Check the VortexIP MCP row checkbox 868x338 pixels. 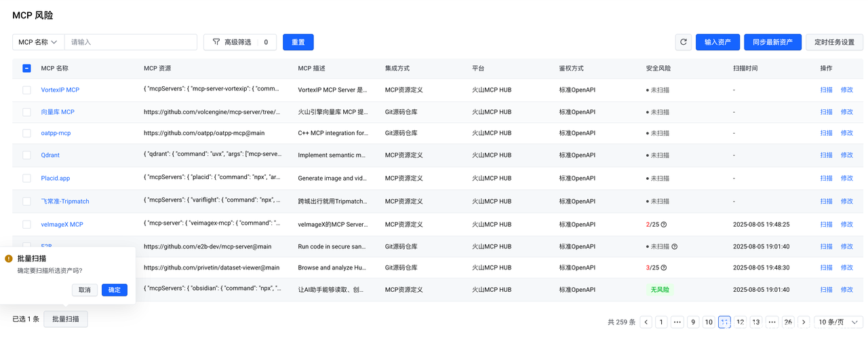(x=26, y=90)
